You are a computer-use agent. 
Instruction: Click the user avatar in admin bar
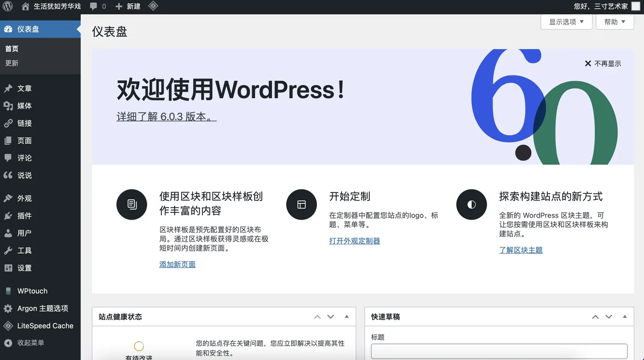pos(635,6)
